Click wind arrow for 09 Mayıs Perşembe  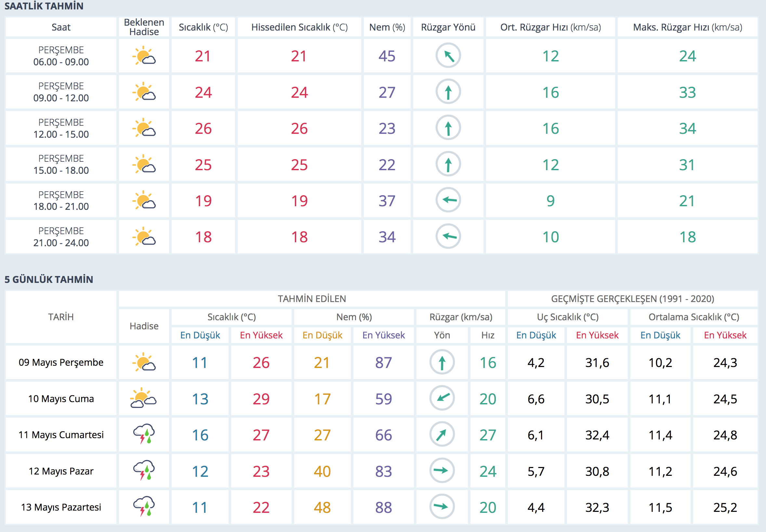tap(442, 362)
